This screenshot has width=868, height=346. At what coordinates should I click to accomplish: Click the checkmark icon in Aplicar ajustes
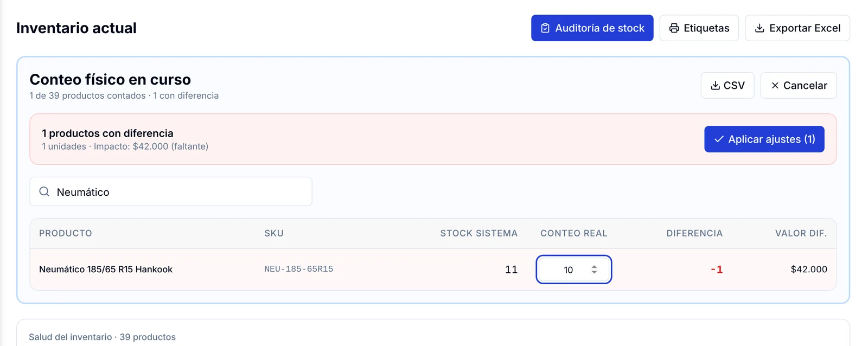[719, 139]
